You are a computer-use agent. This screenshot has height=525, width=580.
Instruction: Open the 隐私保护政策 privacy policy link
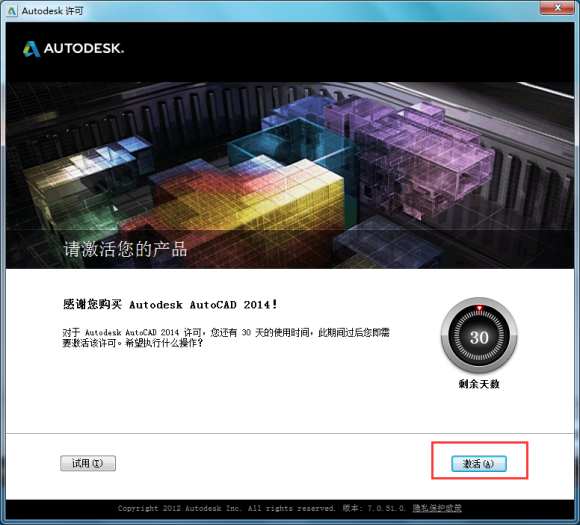click(437, 508)
